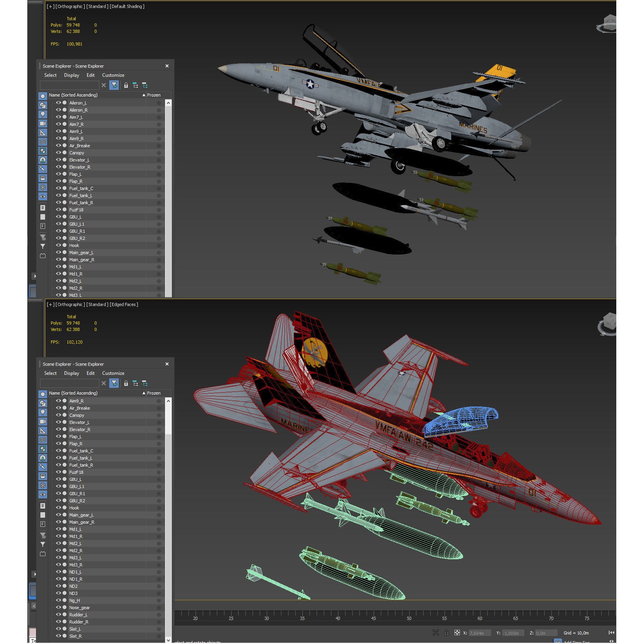Click the Display Space Warps wavy-lines icon
The height and width of the screenshot is (644, 644).
pos(43,141)
